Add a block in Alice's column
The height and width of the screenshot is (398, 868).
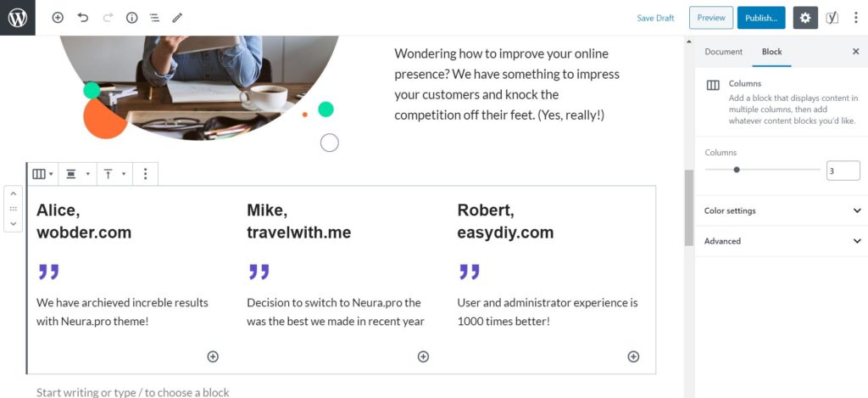tap(213, 356)
